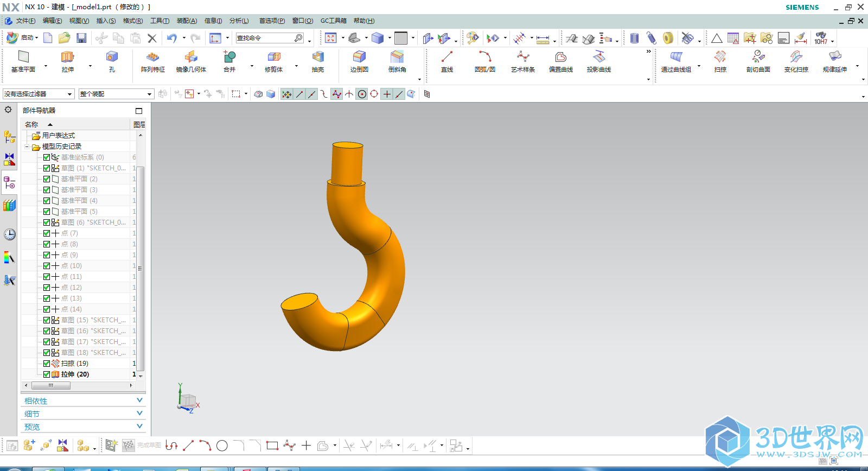Select the Through Curves (通过曲线组) tool
Image resolution: width=868 pixels, height=471 pixels.
tap(676, 61)
